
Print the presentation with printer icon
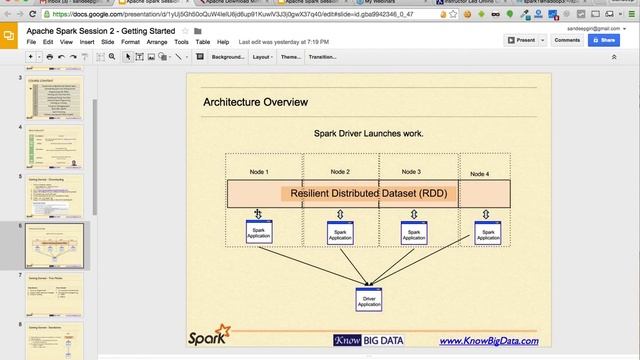pyautogui.click(x=50, y=57)
